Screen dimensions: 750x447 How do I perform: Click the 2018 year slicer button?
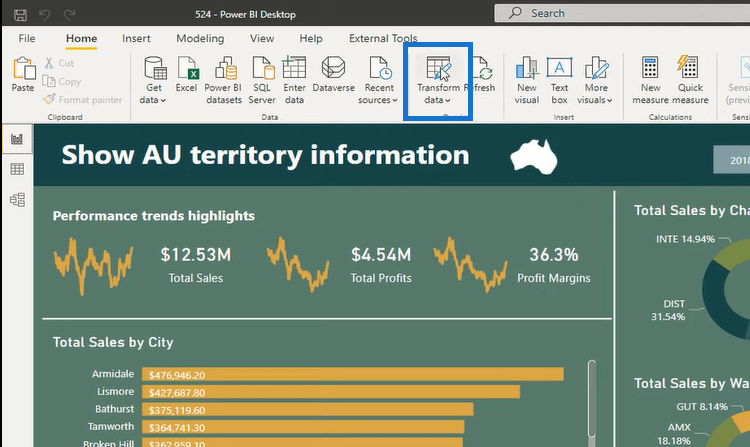(x=732, y=160)
